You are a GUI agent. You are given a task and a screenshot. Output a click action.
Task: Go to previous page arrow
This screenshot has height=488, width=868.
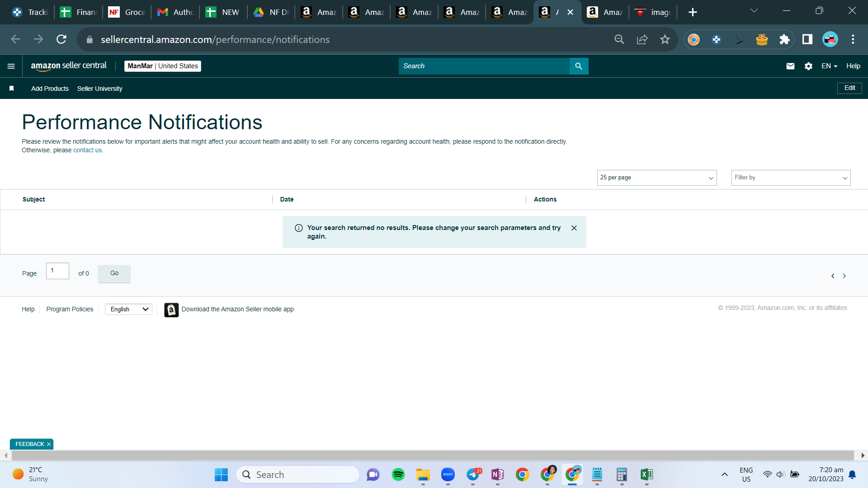pyautogui.click(x=833, y=276)
